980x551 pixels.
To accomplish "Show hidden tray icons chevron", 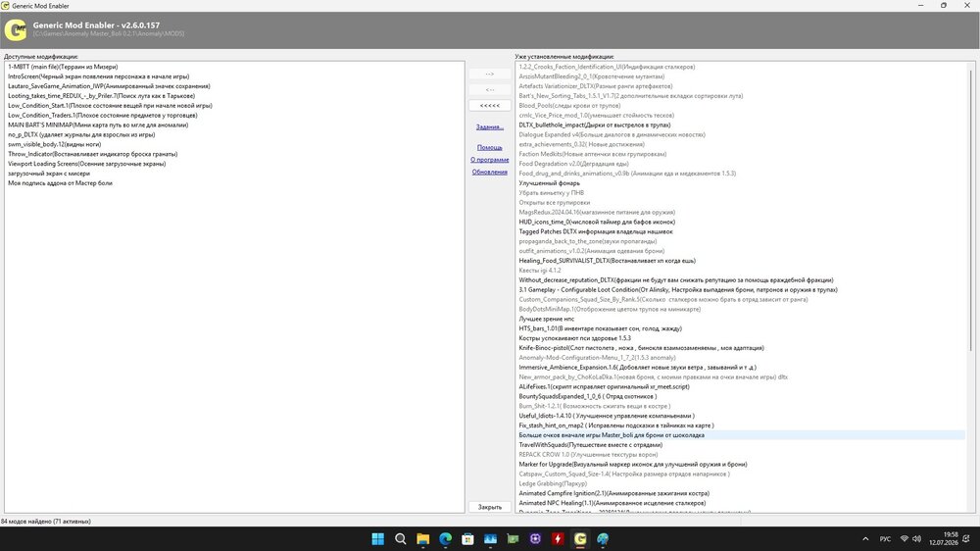I will [x=865, y=538].
